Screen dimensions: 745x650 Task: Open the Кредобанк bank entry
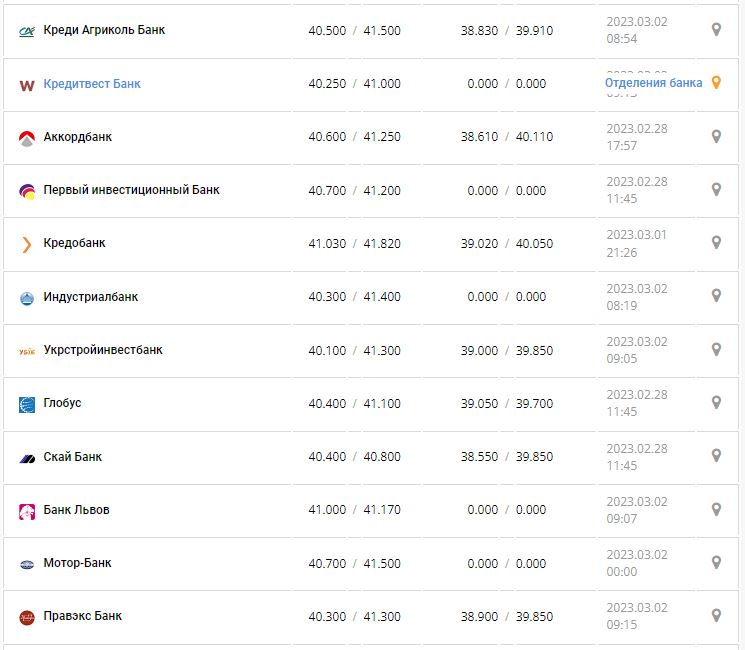coord(74,243)
